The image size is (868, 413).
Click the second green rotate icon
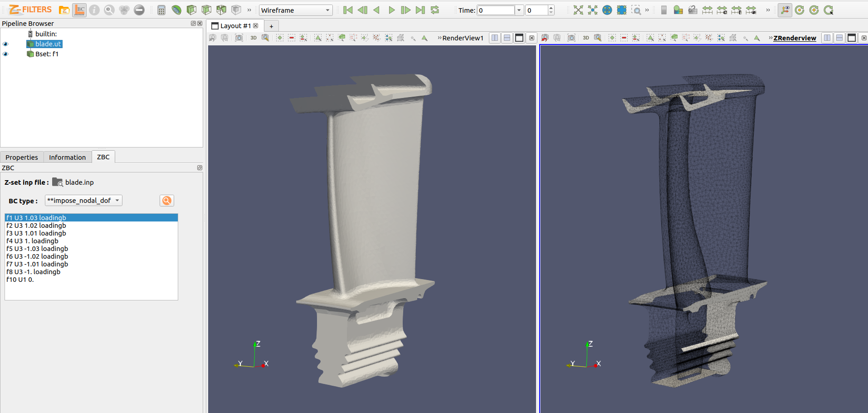pyautogui.click(x=814, y=10)
